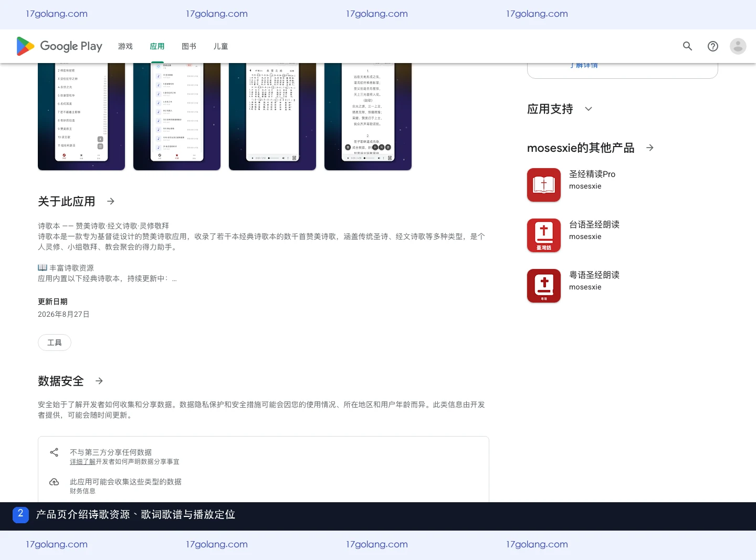
Task: Switch to the 儿童 tab
Action: [220, 46]
